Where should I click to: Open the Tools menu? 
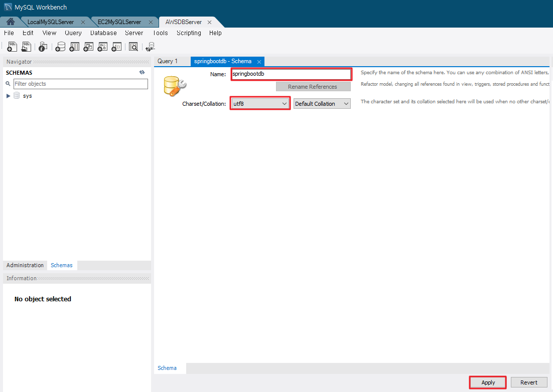(161, 33)
